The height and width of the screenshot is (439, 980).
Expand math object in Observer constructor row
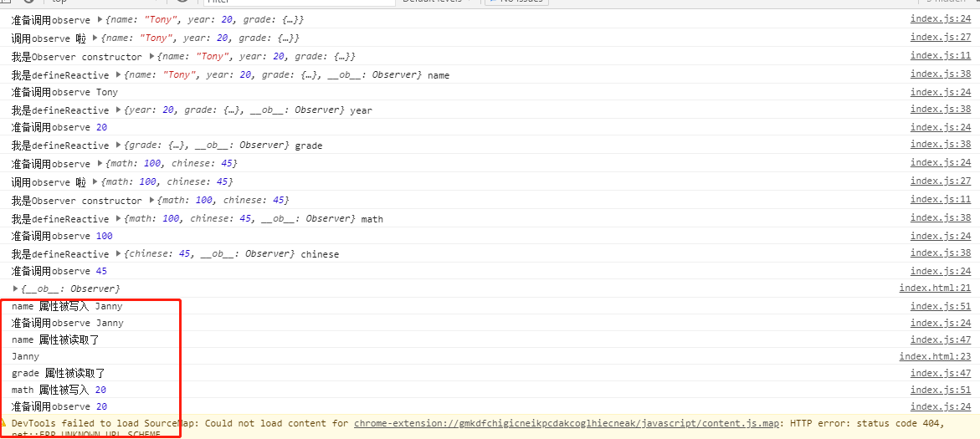click(151, 201)
